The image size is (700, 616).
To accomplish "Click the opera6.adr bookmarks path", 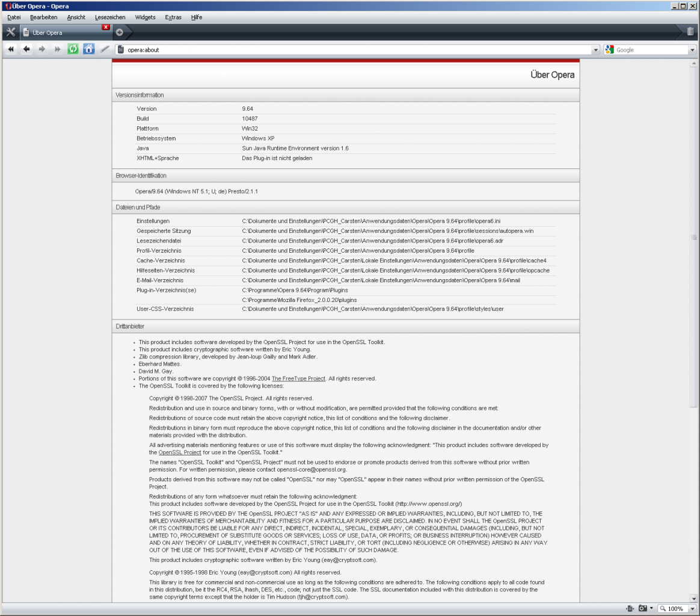I will click(x=372, y=241).
